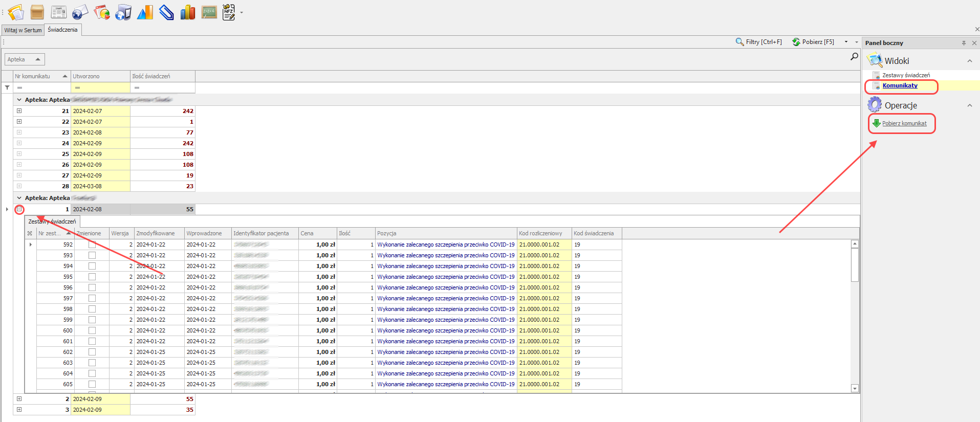The width and height of the screenshot is (980, 422).
Task: Tick the Zmienione checkbox for row 592
Action: pyautogui.click(x=92, y=245)
